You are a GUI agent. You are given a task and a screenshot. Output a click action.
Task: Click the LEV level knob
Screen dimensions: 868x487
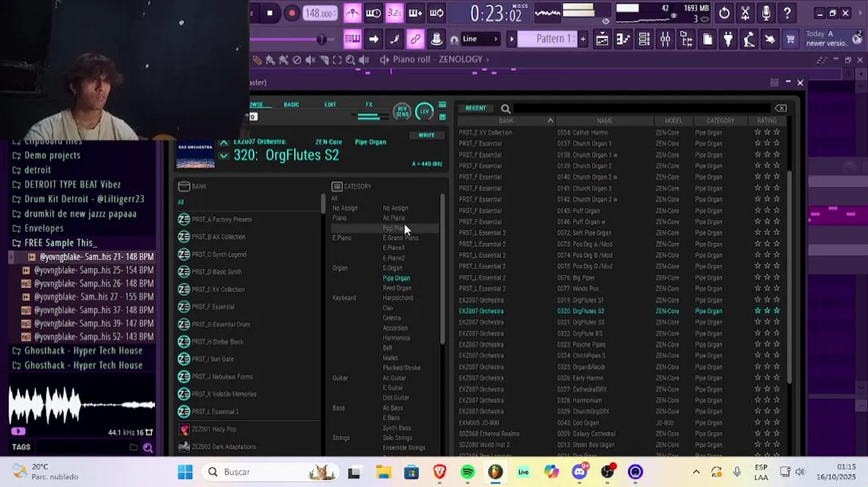click(x=425, y=112)
